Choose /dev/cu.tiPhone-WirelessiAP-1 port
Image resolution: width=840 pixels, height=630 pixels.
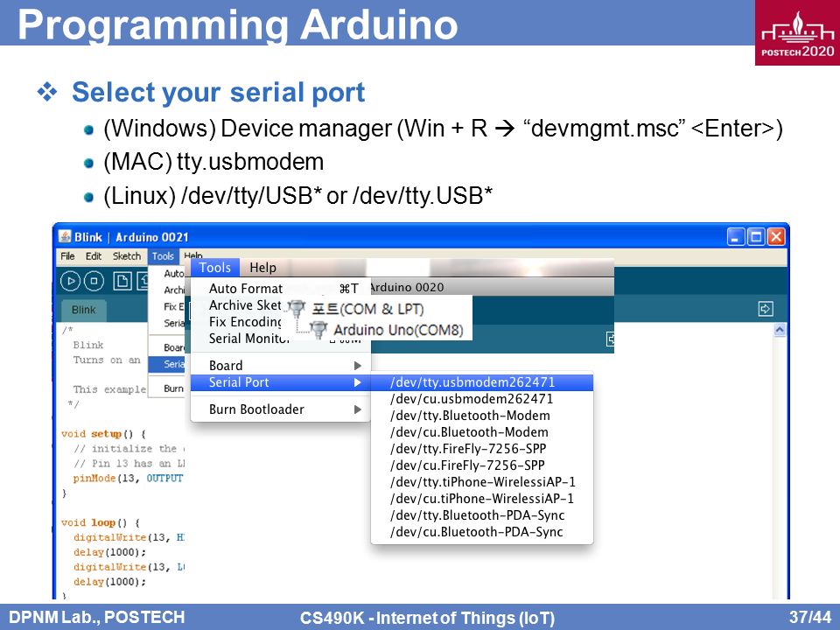[482, 499]
